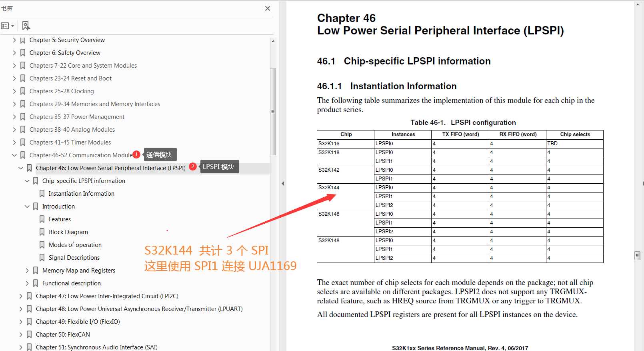Viewport: 644px width, 351px height.
Task: Open Chapter 51: Synchronous Audio Interface bookmark
Action: (x=97, y=347)
